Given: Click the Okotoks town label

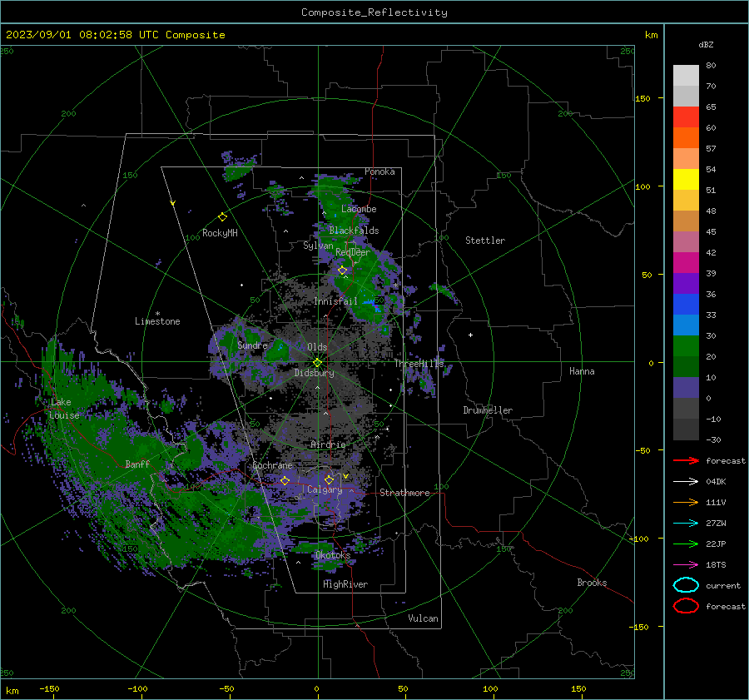Looking at the screenshot, I should tap(333, 555).
